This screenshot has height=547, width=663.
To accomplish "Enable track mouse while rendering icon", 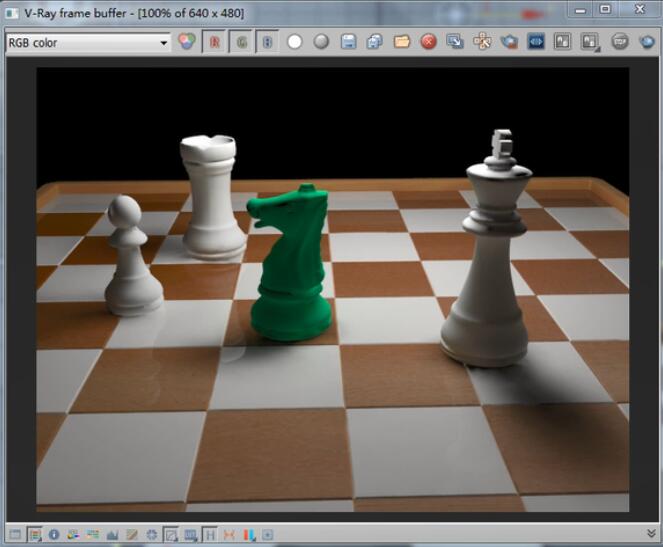I will pyautogui.click(x=482, y=41).
